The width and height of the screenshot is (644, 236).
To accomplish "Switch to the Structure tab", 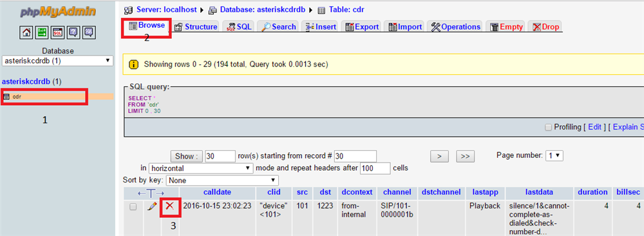I will [196, 26].
